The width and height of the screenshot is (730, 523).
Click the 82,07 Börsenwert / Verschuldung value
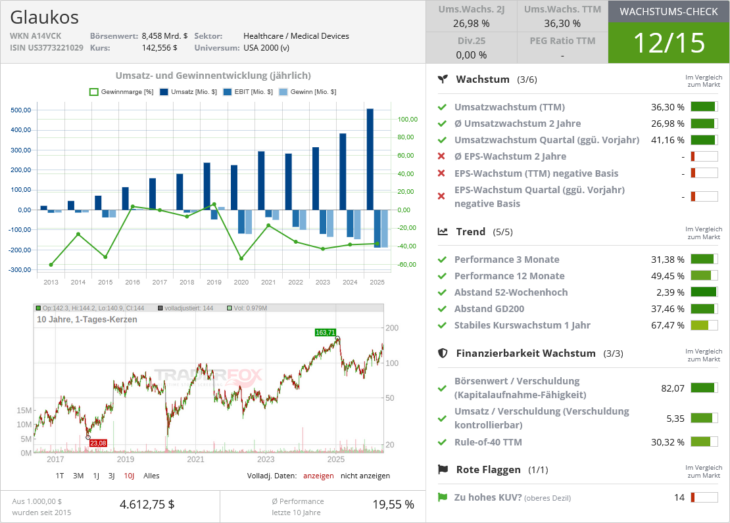click(x=673, y=388)
